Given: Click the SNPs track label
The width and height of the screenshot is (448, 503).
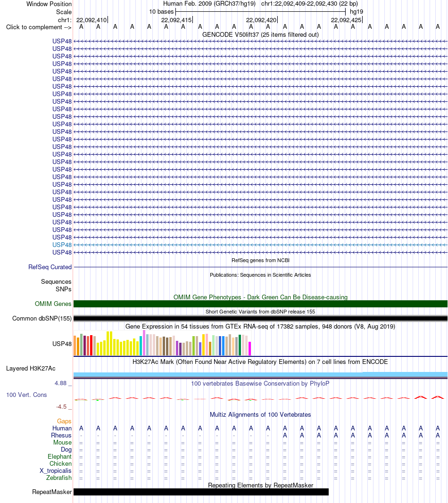Looking at the screenshot, I should click(64, 289).
